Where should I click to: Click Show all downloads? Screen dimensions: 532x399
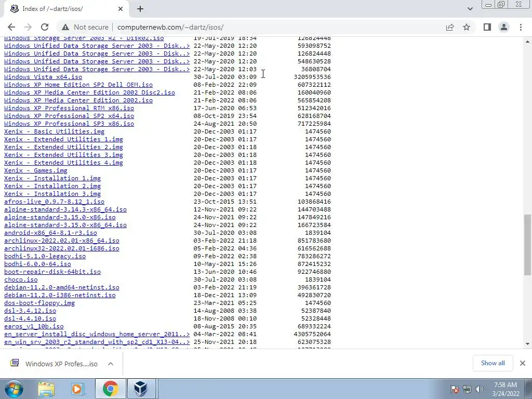click(493, 363)
